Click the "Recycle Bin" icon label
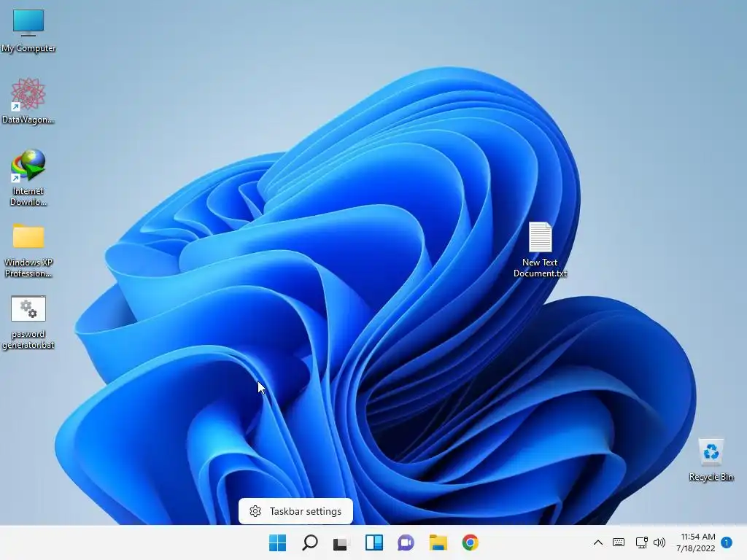This screenshot has height=560, width=747. (711, 477)
